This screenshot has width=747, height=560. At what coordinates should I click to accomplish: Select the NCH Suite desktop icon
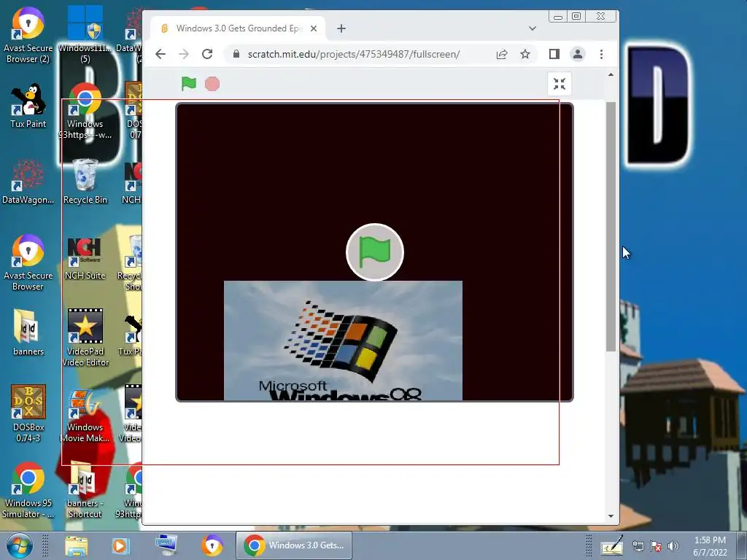click(85, 258)
